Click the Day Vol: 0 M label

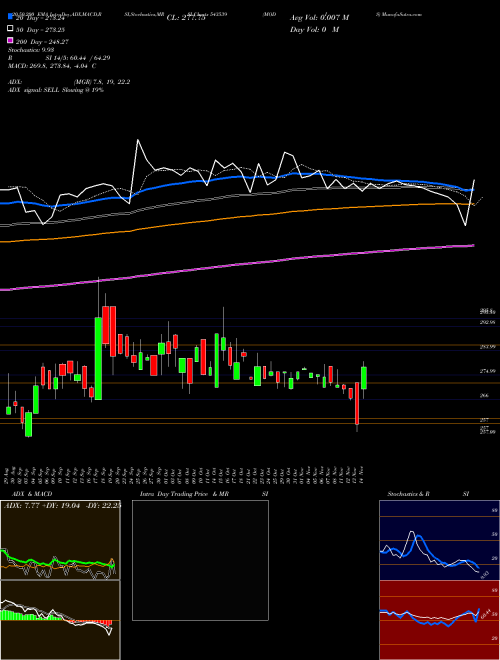(314, 29)
